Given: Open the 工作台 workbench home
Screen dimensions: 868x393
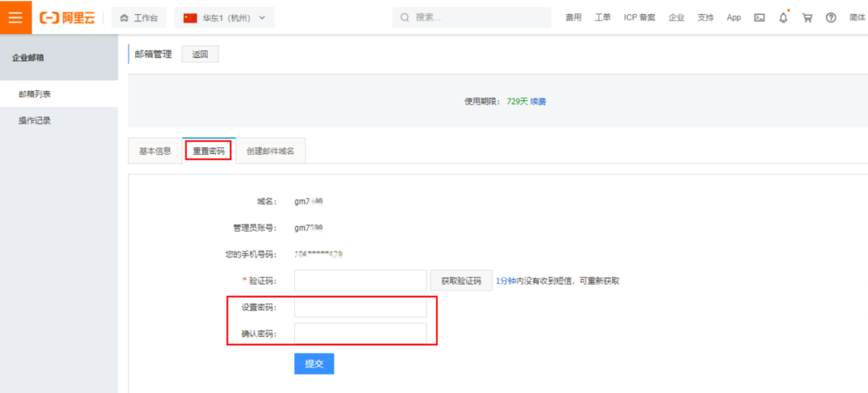Looking at the screenshot, I should point(138,17).
